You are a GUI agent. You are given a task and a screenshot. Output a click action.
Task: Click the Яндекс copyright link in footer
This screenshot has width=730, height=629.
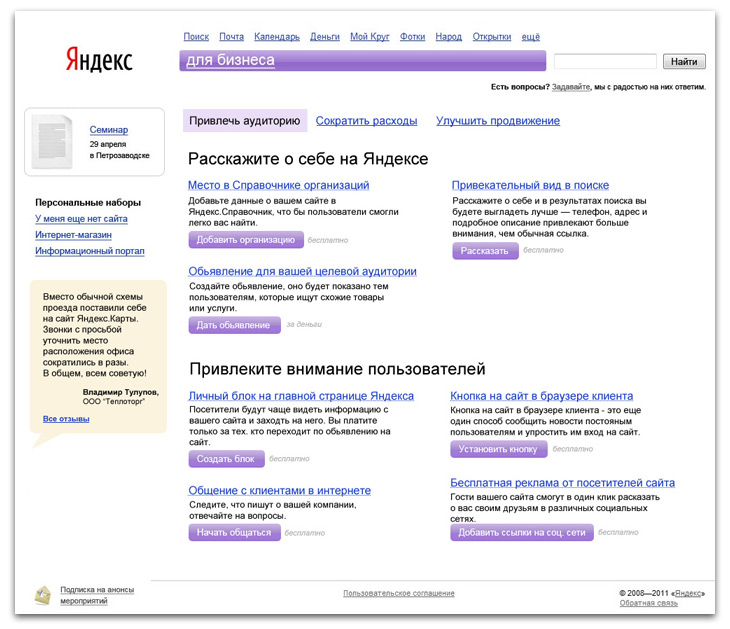pos(688,593)
